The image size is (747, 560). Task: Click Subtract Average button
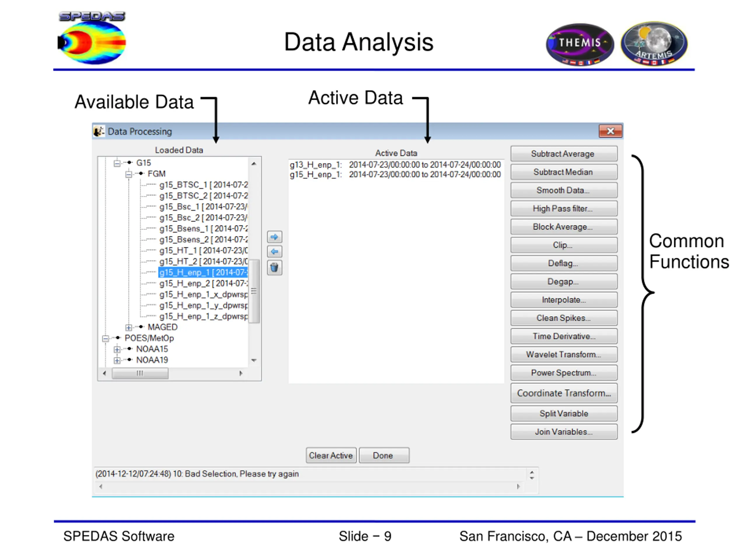tap(564, 154)
